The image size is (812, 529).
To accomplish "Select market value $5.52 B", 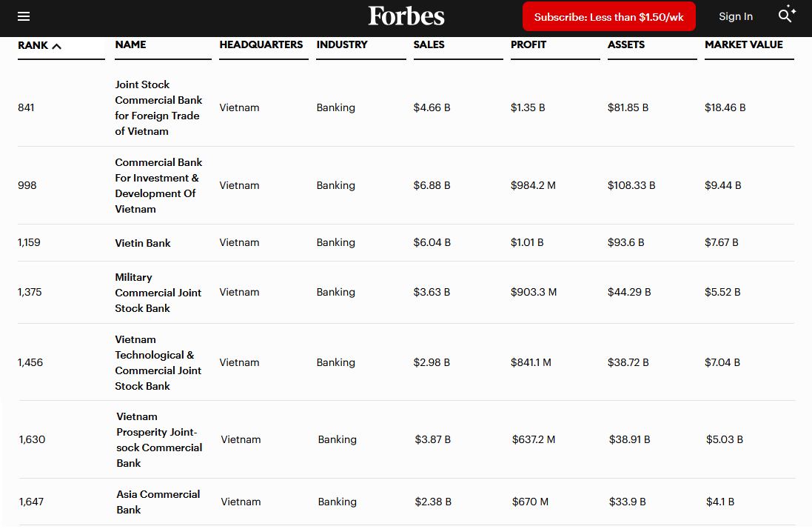I will pos(722,292).
